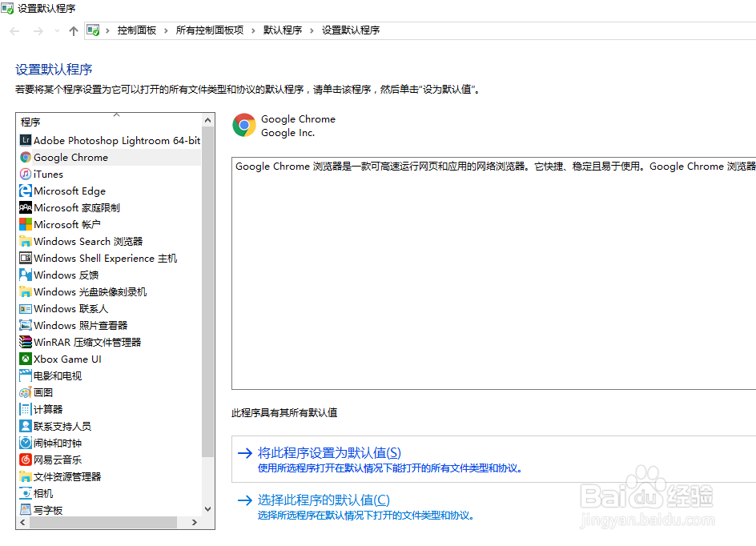Click the 电影和电视 clapperboard icon

point(26,375)
